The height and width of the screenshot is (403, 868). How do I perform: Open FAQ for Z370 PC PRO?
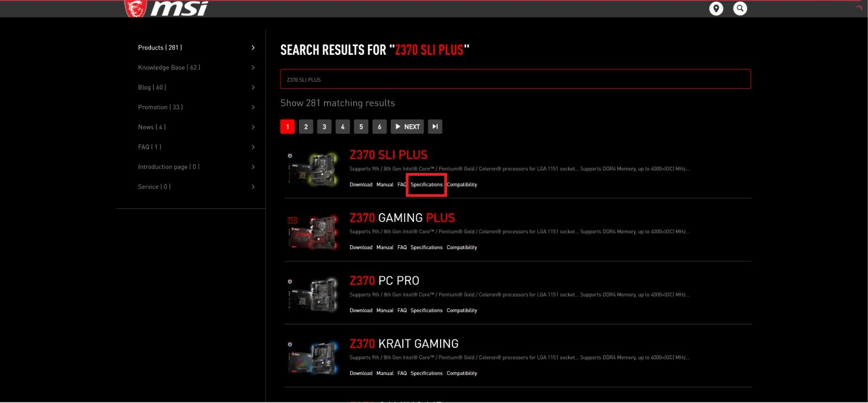tap(402, 311)
